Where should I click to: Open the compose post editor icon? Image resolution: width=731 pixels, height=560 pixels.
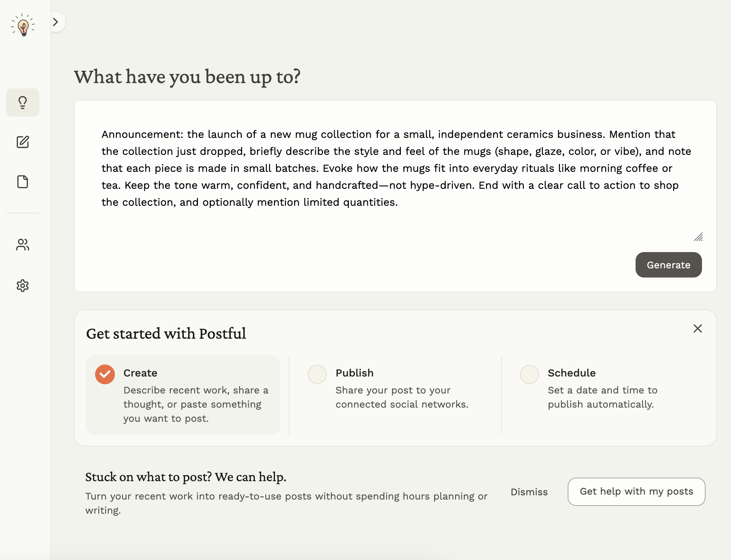click(23, 142)
